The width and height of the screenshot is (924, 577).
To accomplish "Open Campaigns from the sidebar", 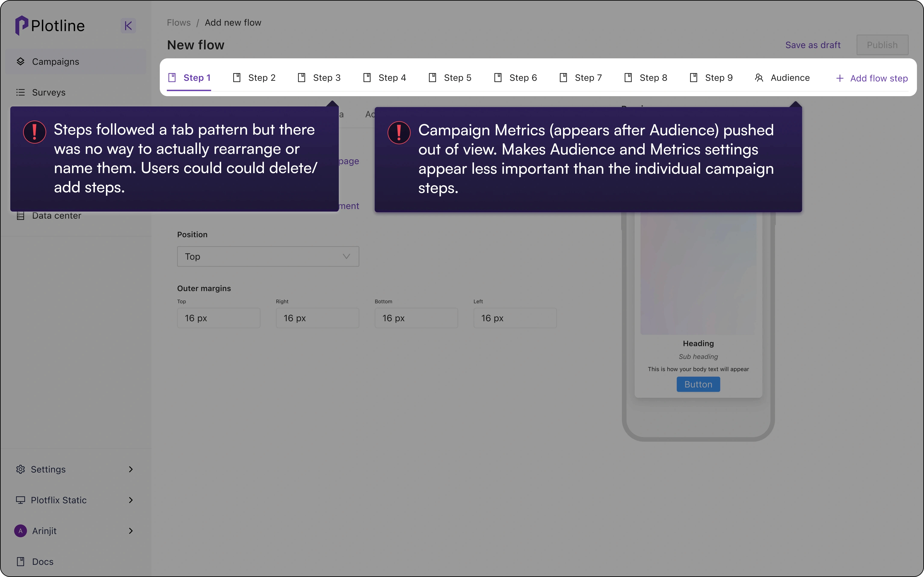I will [x=55, y=62].
